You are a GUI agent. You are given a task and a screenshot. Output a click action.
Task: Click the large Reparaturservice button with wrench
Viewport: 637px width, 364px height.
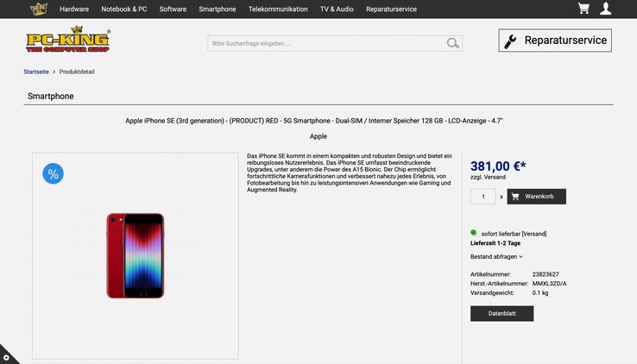coord(555,41)
